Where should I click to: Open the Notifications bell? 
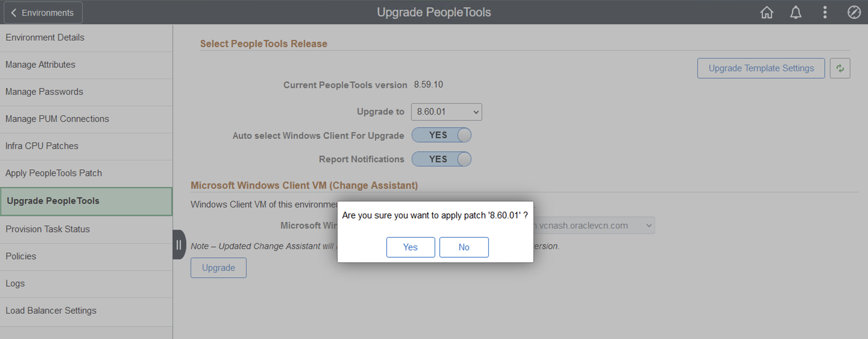(x=795, y=12)
